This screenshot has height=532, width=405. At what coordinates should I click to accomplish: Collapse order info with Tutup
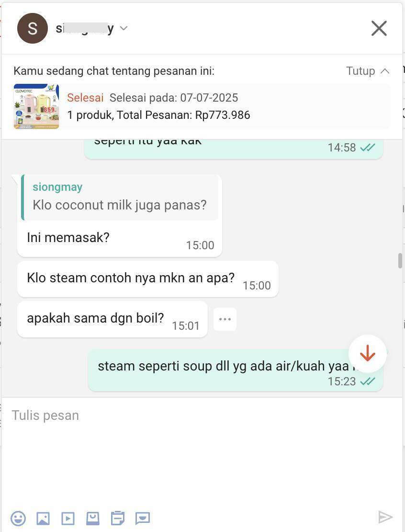(360, 71)
